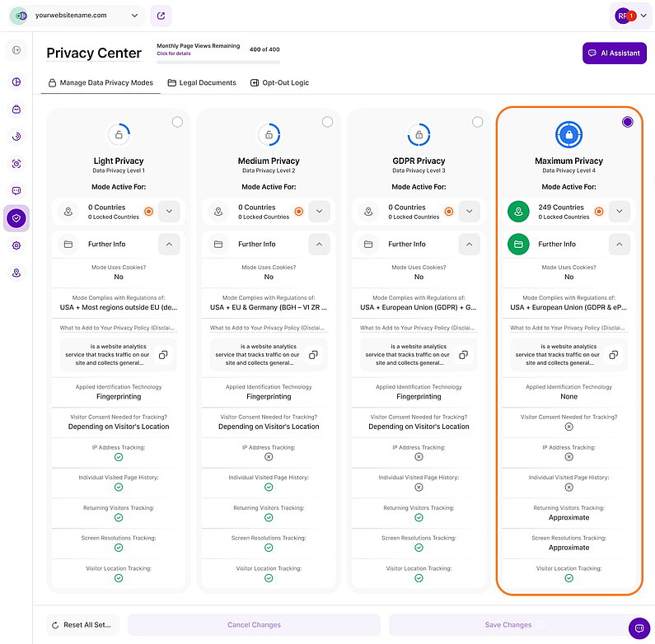
Task: Expand countries dropdown in Medium Privacy card
Action: click(x=319, y=212)
